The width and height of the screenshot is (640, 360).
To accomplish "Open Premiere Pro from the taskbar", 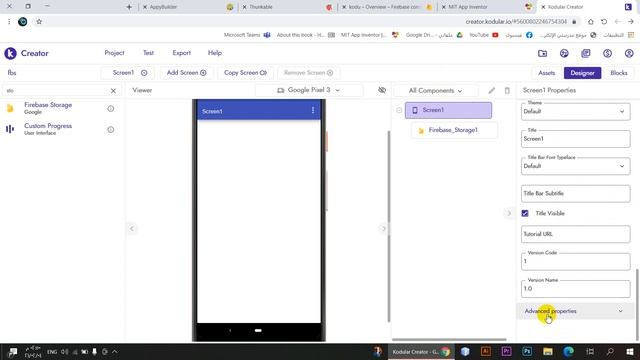I will (x=507, y=351).
